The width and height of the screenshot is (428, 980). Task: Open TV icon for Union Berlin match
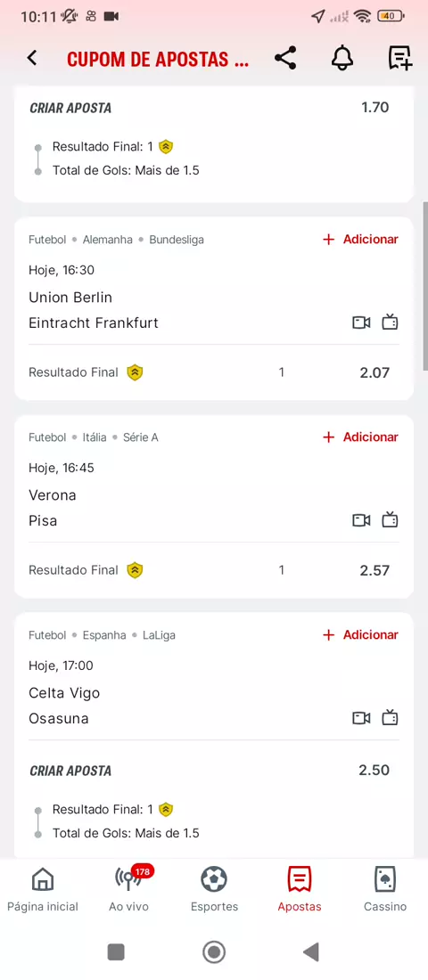[x=390, y=323]
